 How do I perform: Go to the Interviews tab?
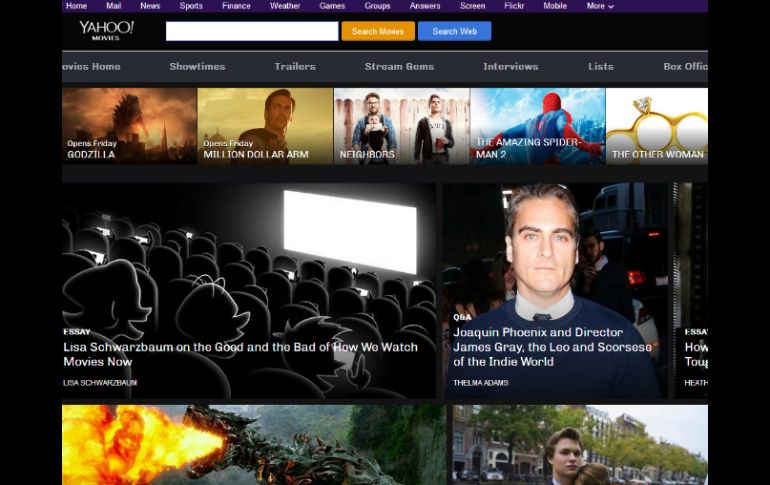coord(510,67)
